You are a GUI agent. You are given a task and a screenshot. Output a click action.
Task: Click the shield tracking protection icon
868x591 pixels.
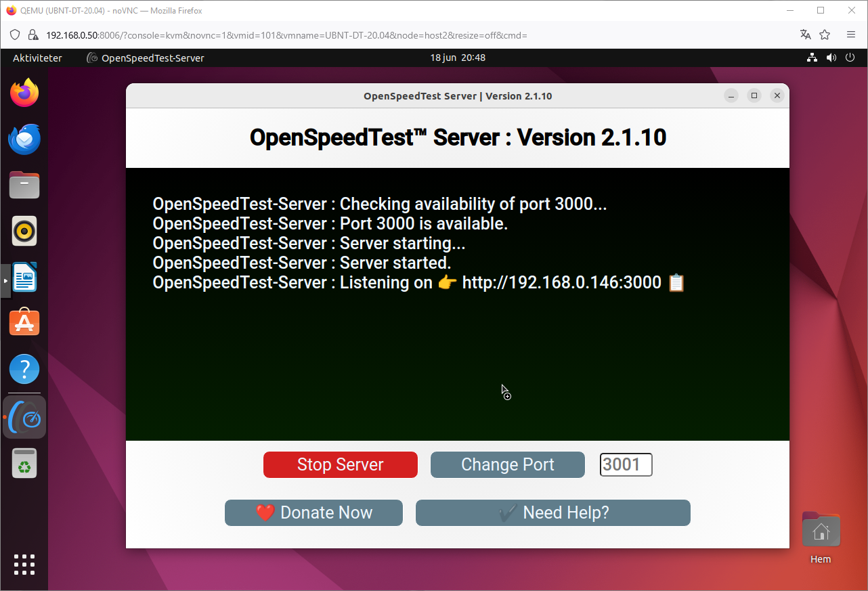click(16, 35)
